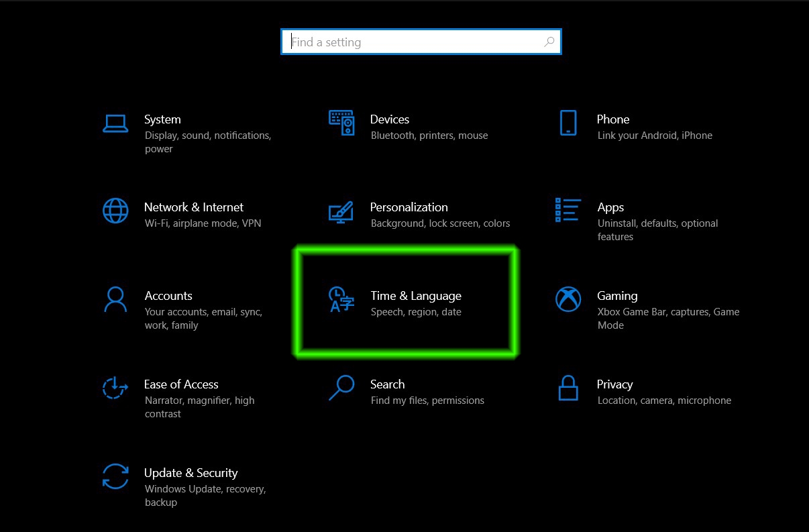
Task: Click 'Link your Android, iPhone' description
Action: pyautogui.click(x=655, y=136)
